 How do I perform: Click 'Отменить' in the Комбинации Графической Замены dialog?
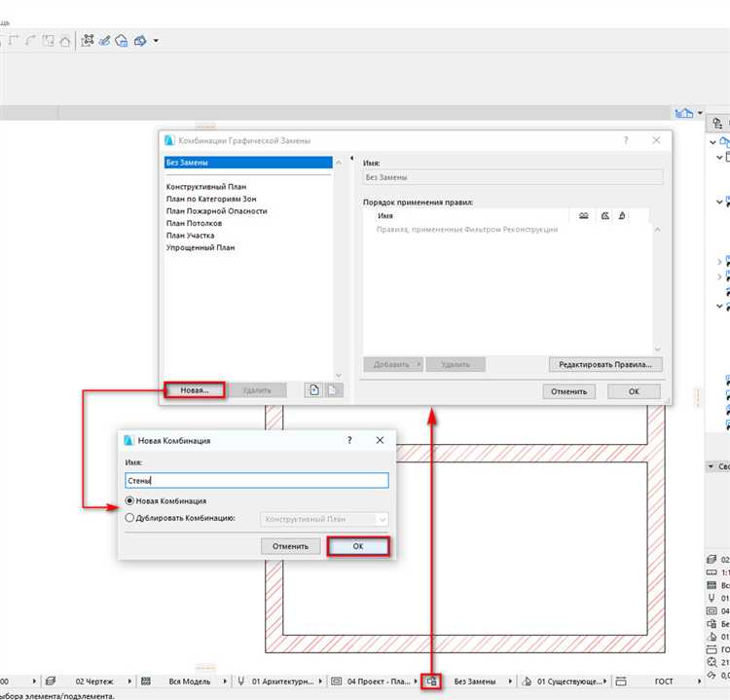point(569,391)
